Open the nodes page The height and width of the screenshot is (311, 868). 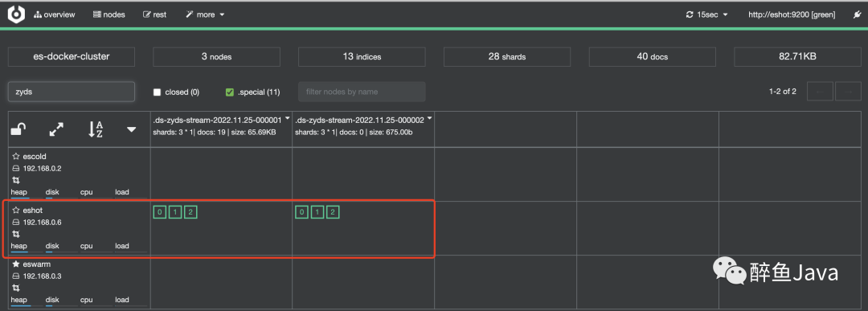coord(109,15)
